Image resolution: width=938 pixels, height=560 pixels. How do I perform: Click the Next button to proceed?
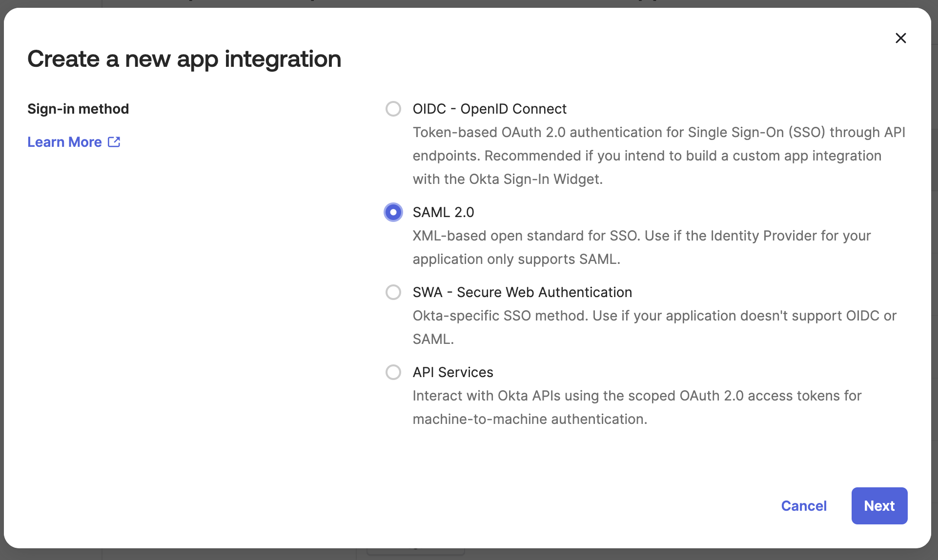click(x=878, y=505)
